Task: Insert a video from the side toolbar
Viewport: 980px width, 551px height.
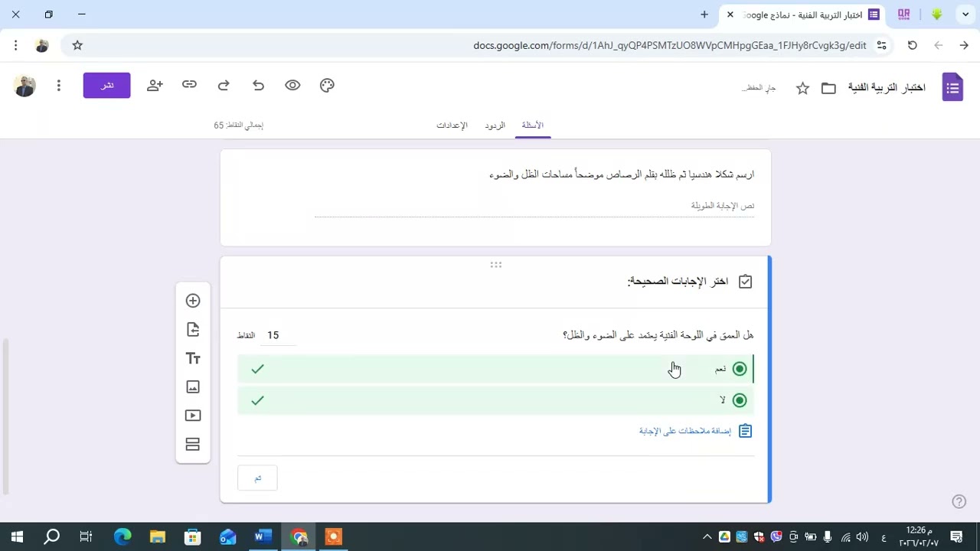Action: click(193, 416)
